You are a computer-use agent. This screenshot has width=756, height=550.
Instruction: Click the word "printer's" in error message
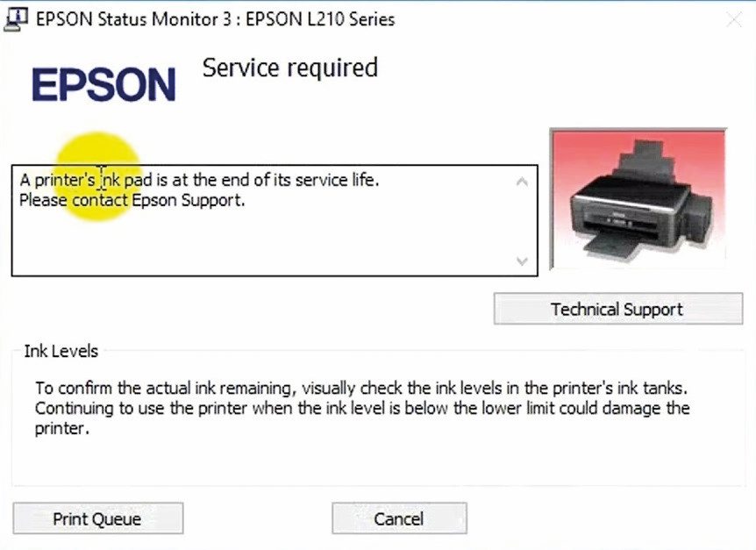point(65,180)
